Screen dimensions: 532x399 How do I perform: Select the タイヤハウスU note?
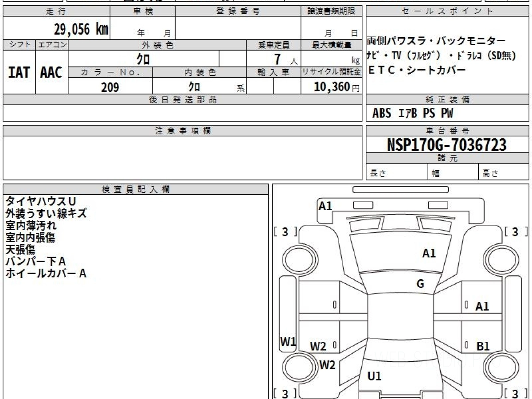(41, 202)
